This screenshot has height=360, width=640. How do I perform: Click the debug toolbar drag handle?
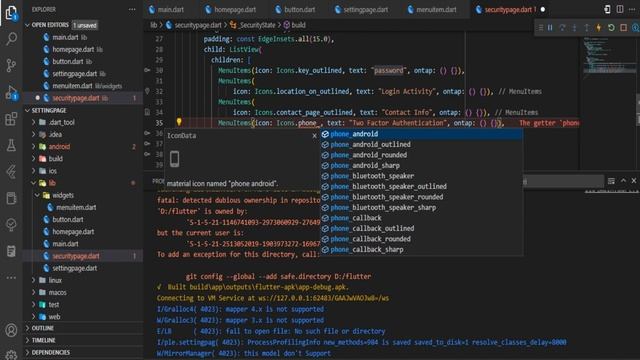pyautogui.click(x=540, y=28)
